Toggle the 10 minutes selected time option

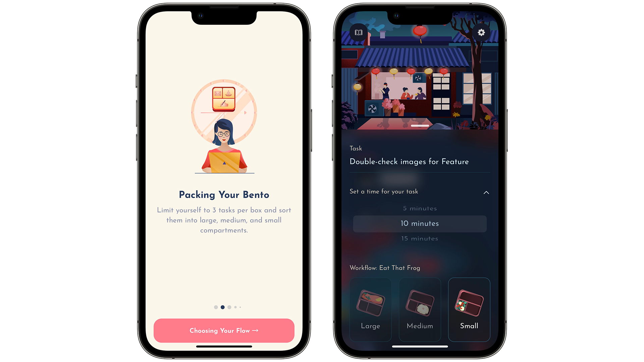point(419,224)
